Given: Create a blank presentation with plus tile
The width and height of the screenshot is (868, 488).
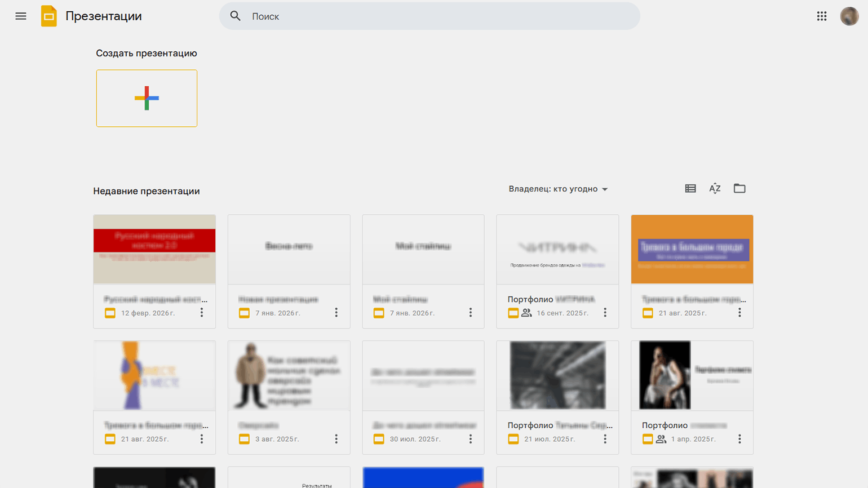Looking at the screenshot, I should pos(147,99).
